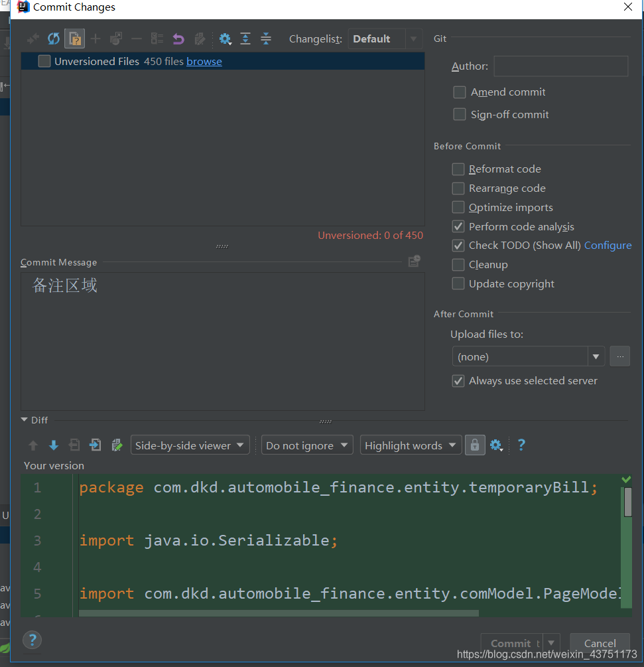This screenshot has height=667, width=644.
Task: Click the Move to another changelist icon
Action: tap(116, 39)
